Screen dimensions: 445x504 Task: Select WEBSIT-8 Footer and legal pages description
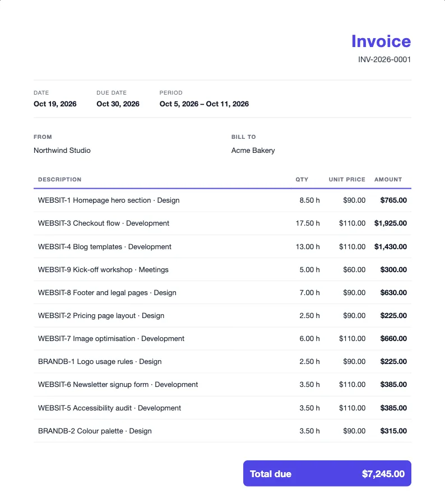[107, 292]
